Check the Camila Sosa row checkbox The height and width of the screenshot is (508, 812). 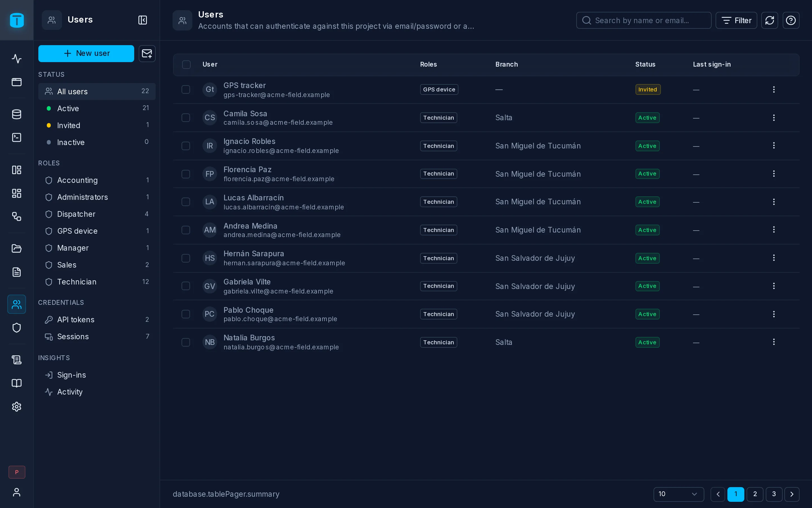tap(186, 118)
